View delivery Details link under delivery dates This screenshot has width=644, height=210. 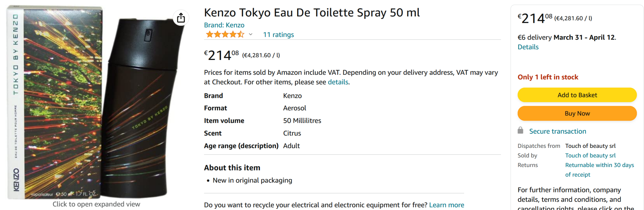click(x=528, y=47)
